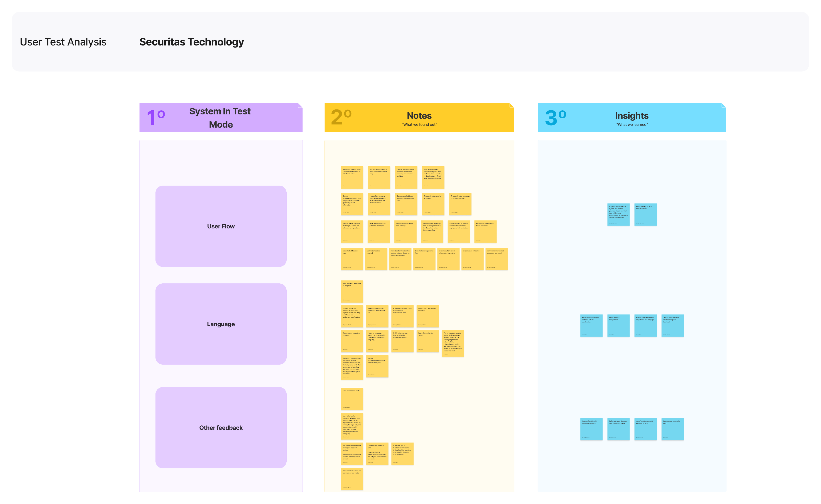The height and width of the screenshot is (504, 821).
Task: Select 'Not comfortable with providing passcode' note
Action: [x=591, y=429]
